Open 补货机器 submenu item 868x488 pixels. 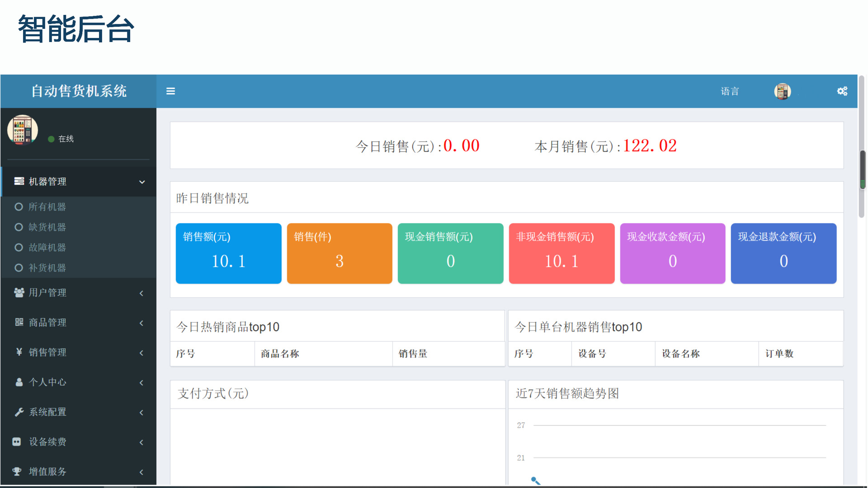pyautogui.click(x=47, y=268)
